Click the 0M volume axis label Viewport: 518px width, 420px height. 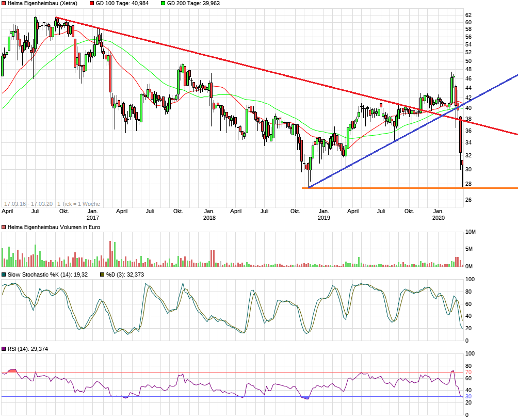469,266
